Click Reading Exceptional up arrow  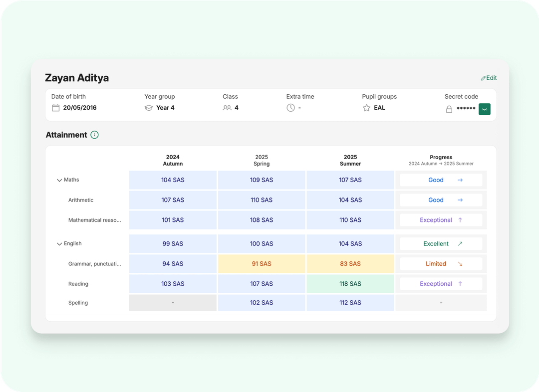[x=460, y=284]
